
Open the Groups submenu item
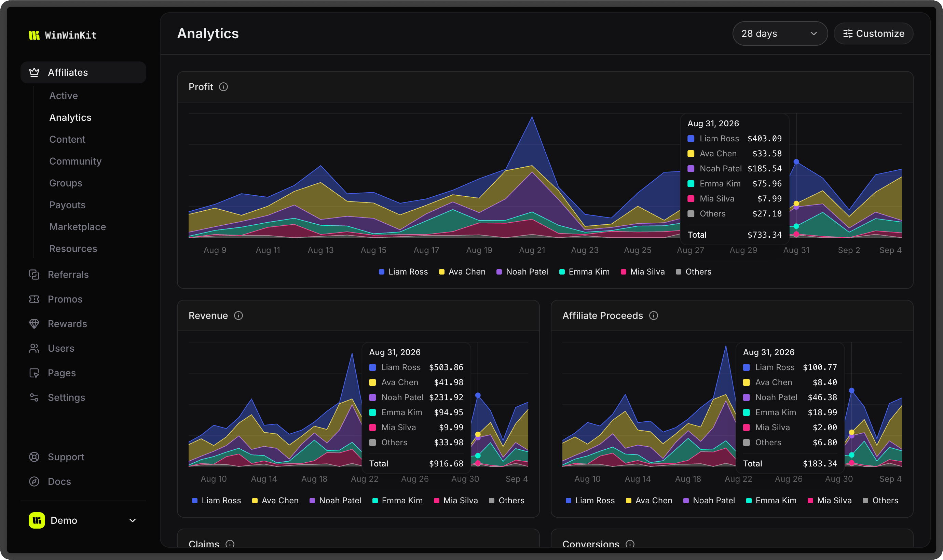point(66,183)
